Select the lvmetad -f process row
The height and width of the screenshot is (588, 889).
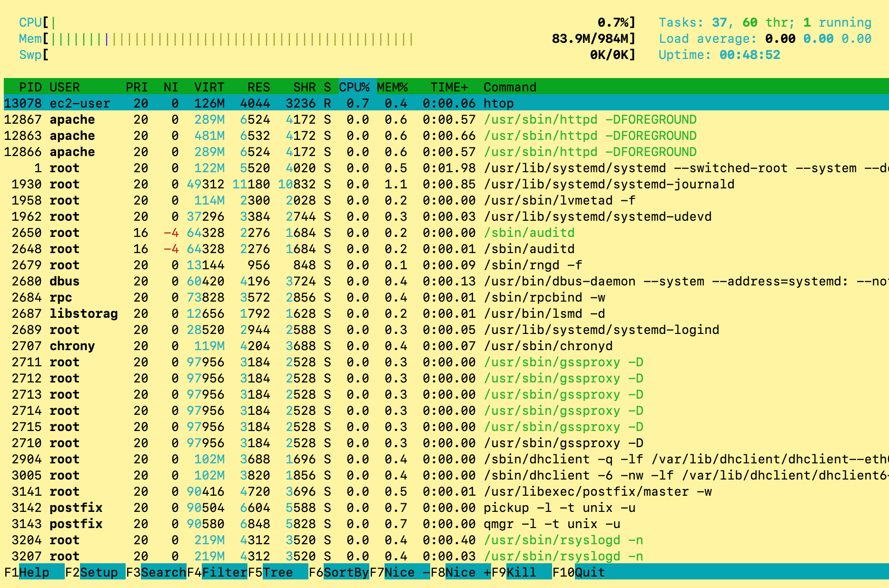tap(446, 200)
